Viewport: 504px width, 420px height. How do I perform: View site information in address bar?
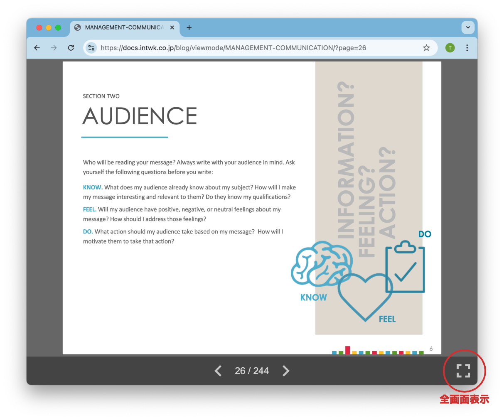[x=91, y=48]
